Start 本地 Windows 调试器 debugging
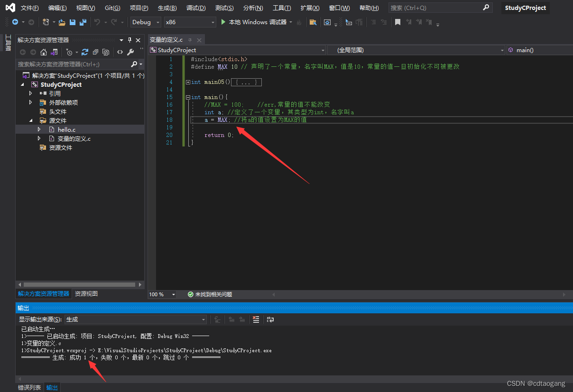The width and height of the screenshot is (573, 392). click(254, 22)
